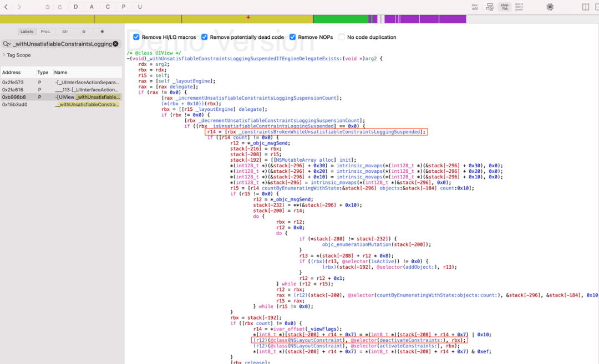Click _incrementUnsatisfiableConstraintsLoggingSuspensionCount call

pos(258,98)
